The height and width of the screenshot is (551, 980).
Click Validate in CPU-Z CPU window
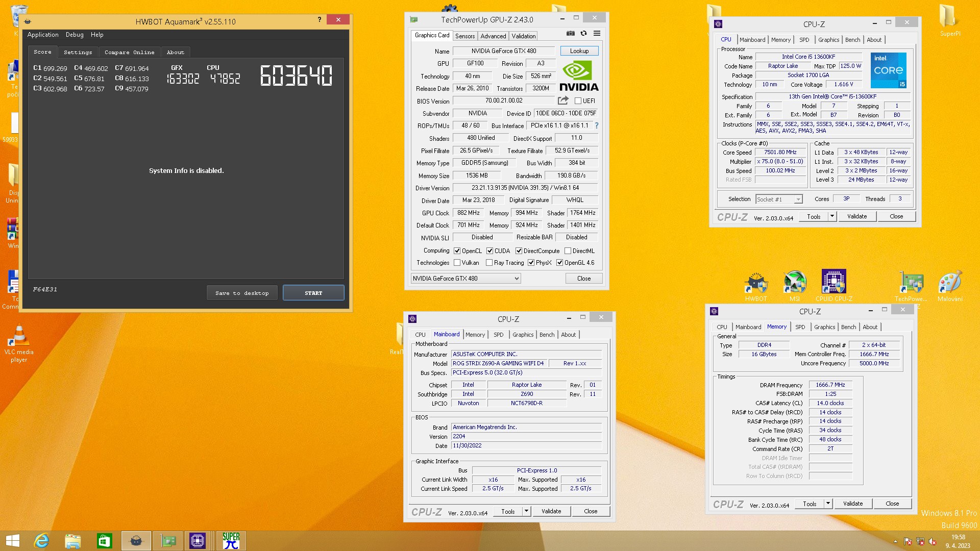[857, 216]
